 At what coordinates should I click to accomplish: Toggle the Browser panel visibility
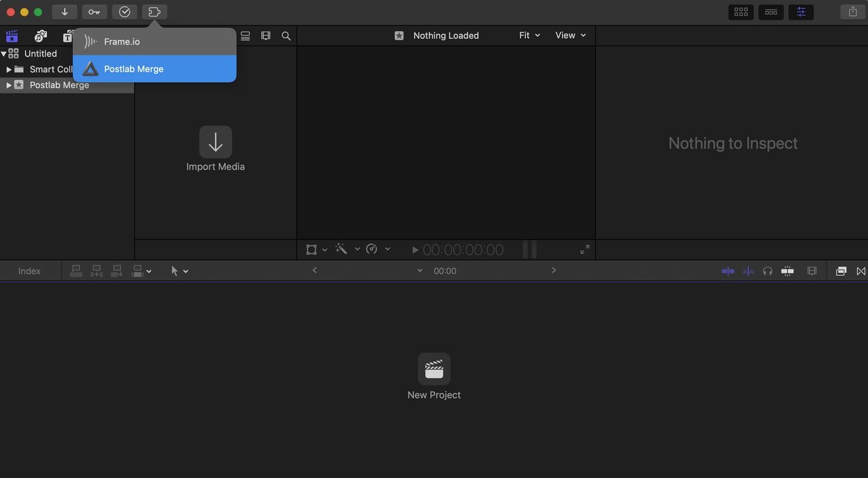click(x=741, y=12)
